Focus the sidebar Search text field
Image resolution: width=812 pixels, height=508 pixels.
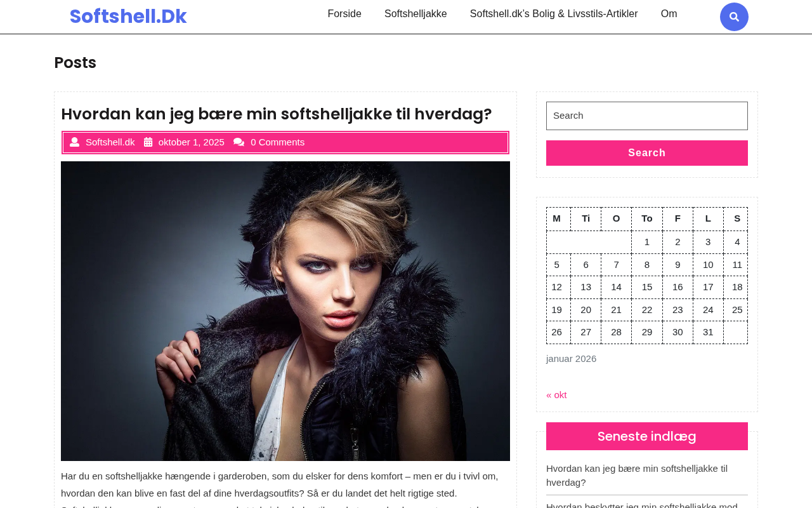tap(647, 116)
